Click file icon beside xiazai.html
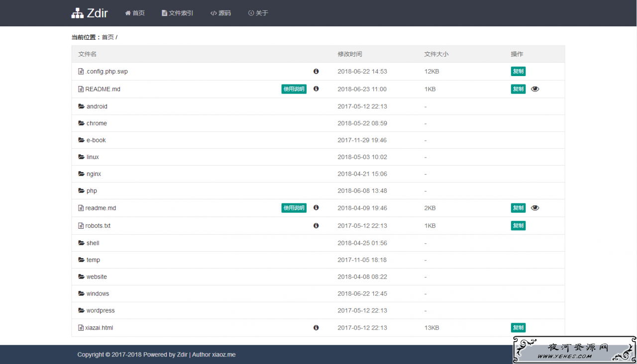Image resolution: width=637 pixels, height=364 pixels. 81,328
